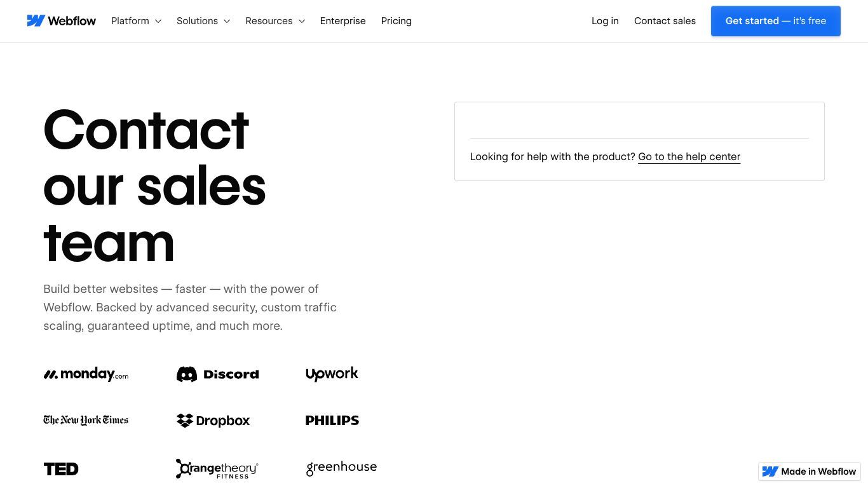Screen dimensions: 868x488
Task: Open the Pricing page
Action: [397, 21]
